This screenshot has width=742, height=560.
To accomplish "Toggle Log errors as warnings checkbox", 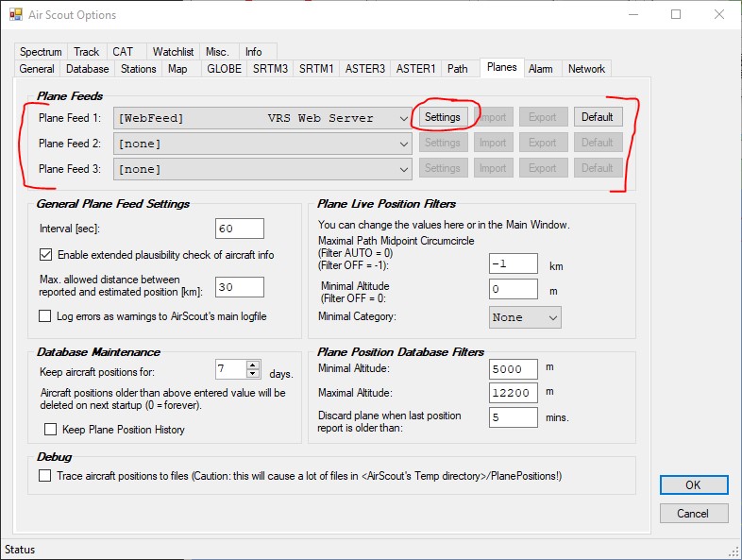I will point(46,316).
